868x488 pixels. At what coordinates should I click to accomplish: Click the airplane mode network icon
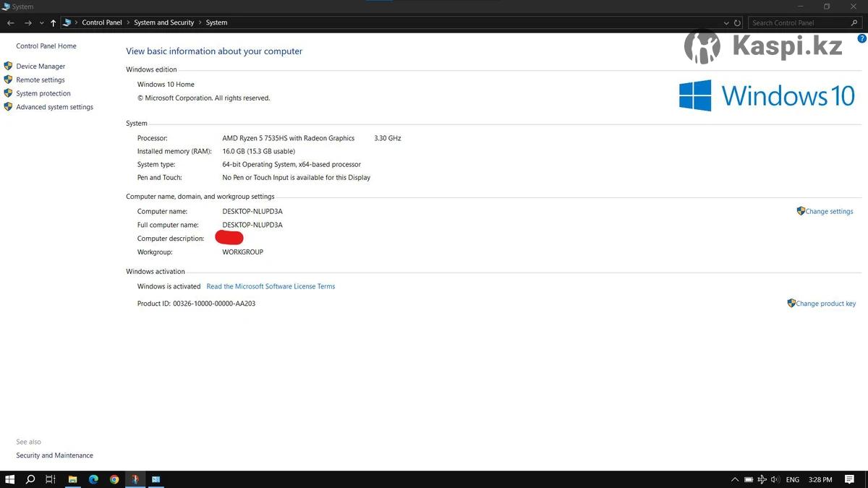pos(762,479)
